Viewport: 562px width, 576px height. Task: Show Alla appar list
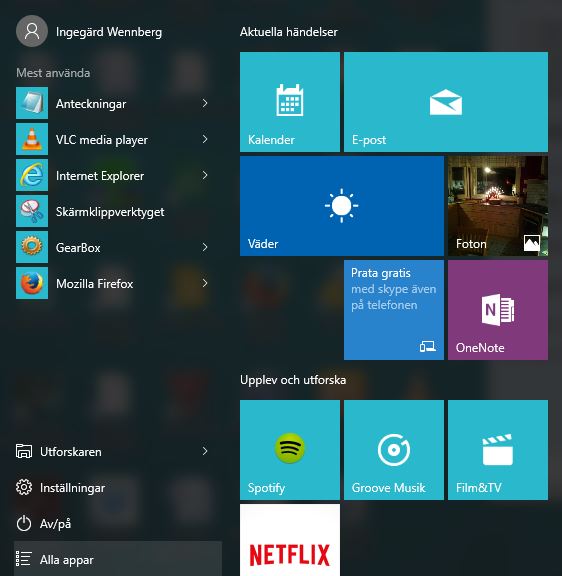pos(118,559)
